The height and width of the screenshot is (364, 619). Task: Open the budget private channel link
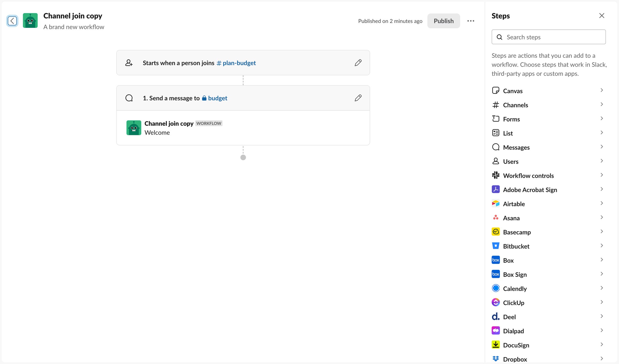[x=215, y=98]
